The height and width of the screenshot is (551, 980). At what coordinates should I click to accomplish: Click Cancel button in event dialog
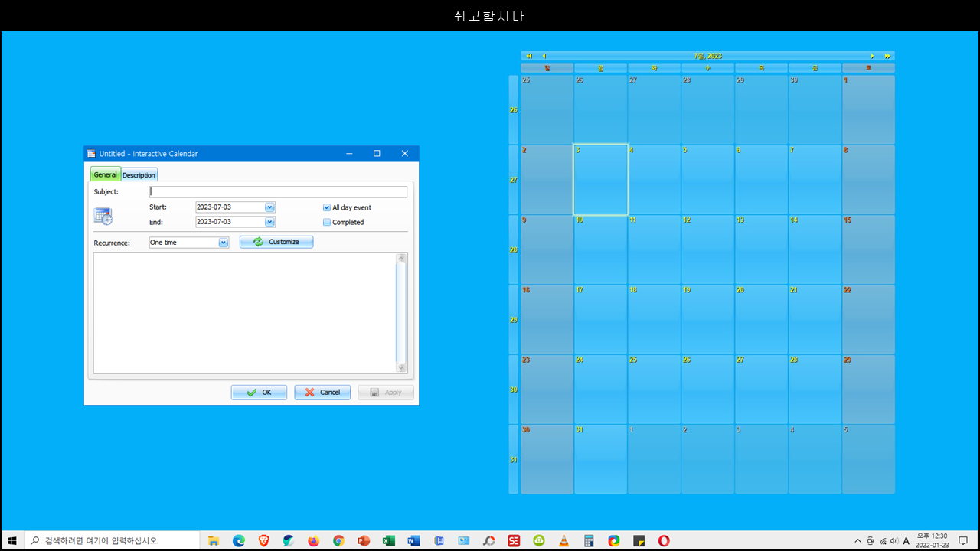(322, 393)
